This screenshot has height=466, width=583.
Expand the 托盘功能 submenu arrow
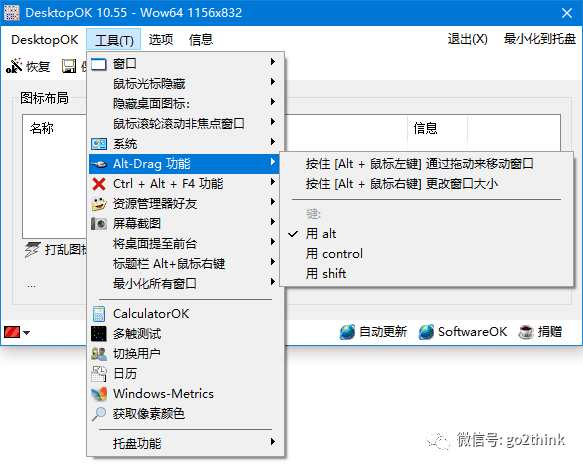[273, 441]
